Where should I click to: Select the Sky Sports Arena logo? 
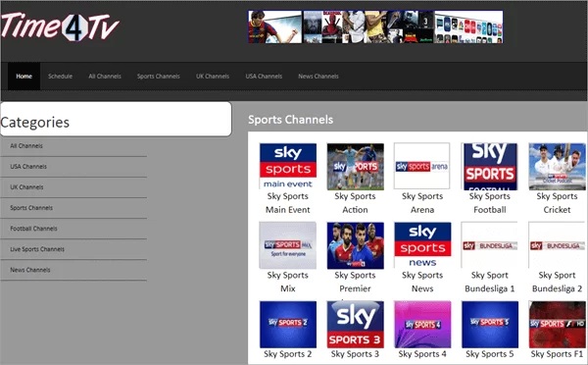[x=421, y=166]
